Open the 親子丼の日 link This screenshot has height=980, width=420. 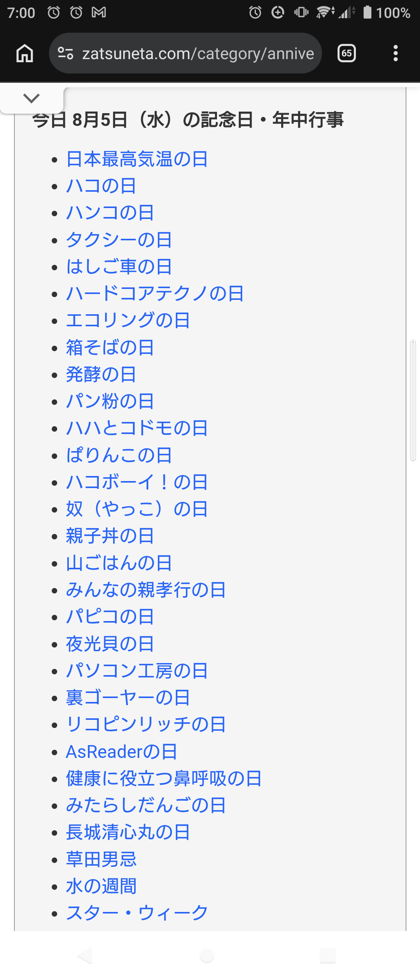pyautogui.click(x=110, y=536)
